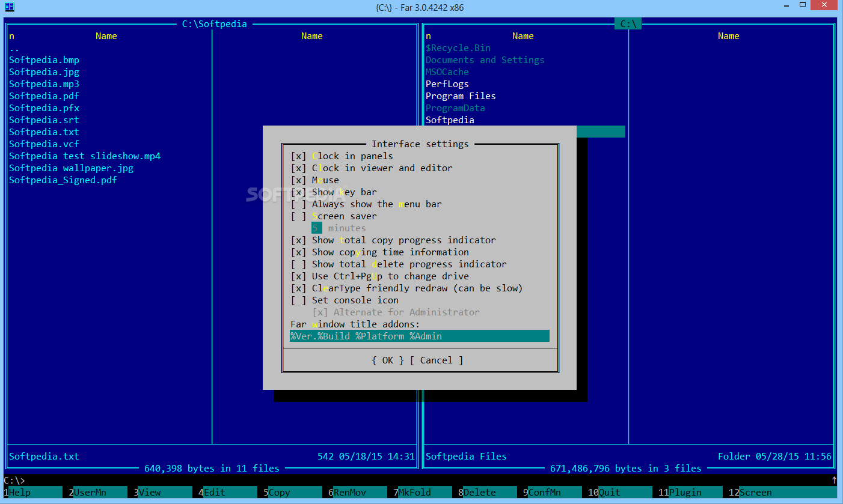Click the Far Manager title bar icon
The image size is (843, 504).
tap(9, 7)
